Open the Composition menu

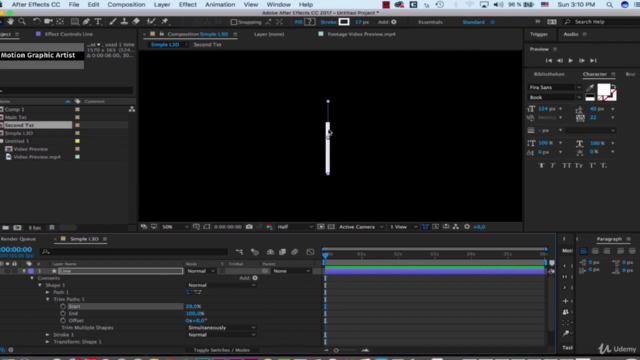tap(126, 4)
